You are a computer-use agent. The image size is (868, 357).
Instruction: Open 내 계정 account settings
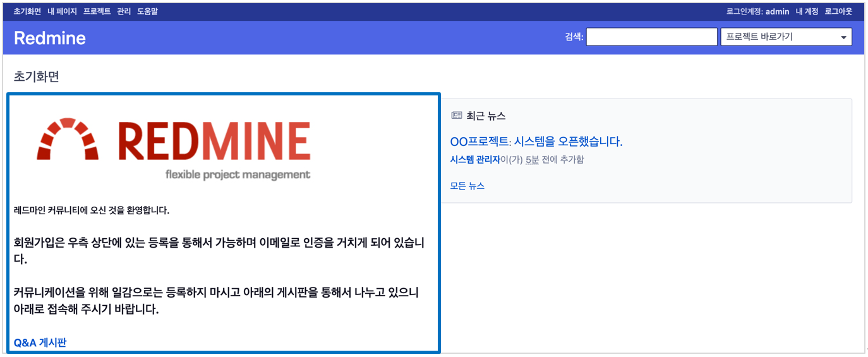pyautogui.click(x=807, y=11)
